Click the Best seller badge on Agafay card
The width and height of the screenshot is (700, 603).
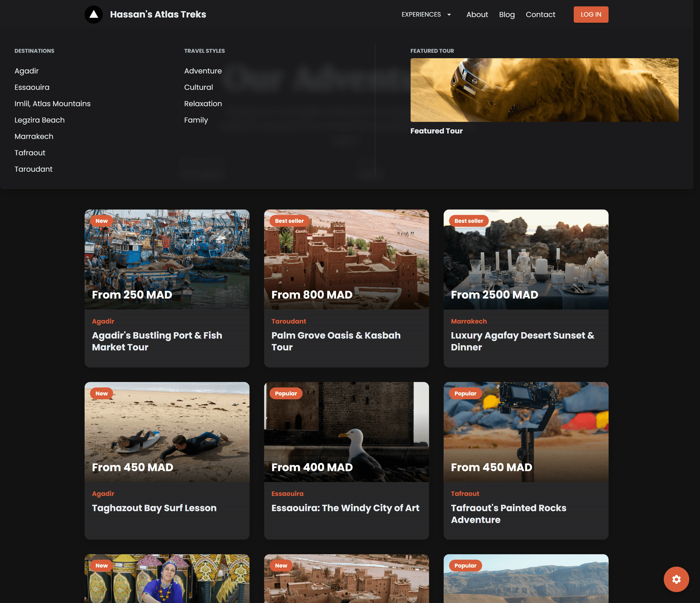coord(468,221)
